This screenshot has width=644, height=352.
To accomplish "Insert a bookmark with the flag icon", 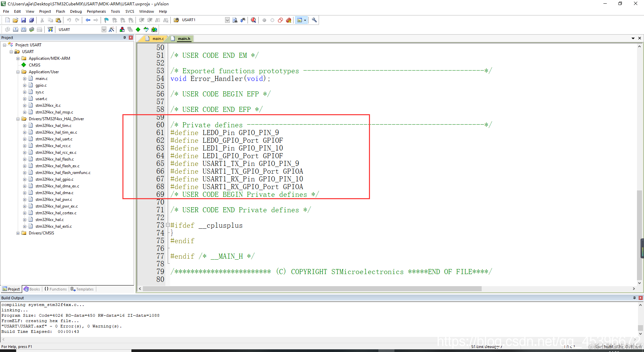I will point(107,20).
